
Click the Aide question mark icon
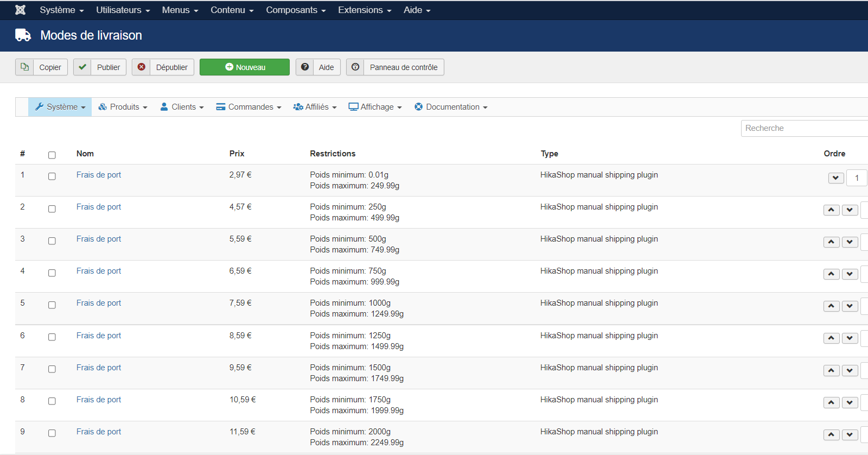tap(305, 67)
